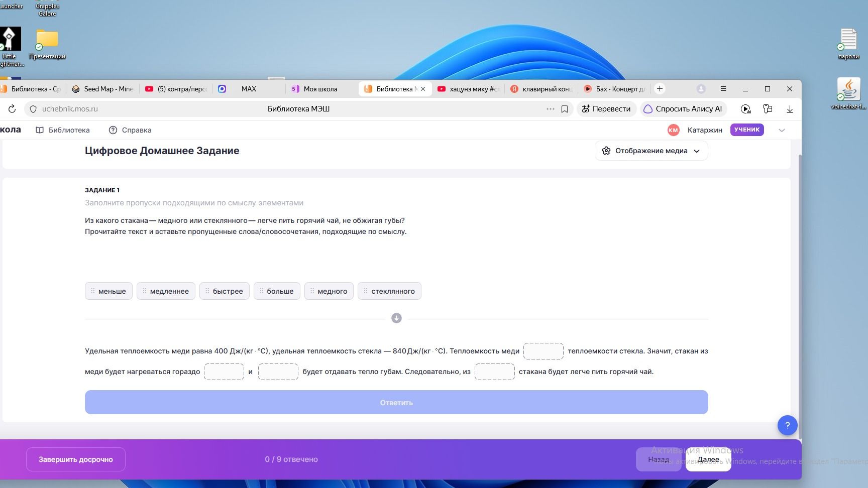This screenshot has width=868, height=488.
Task: Open the Библиотека navigation link
Action: point(63,130)
